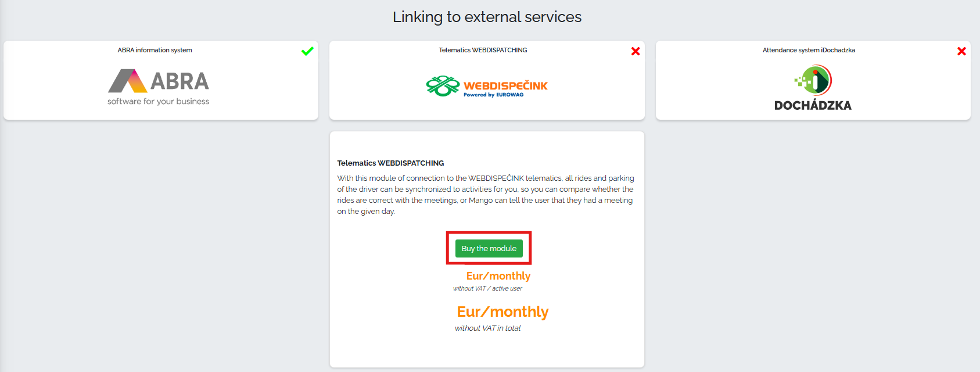Click the ABRA wordmark text

(x=180, y=81)
